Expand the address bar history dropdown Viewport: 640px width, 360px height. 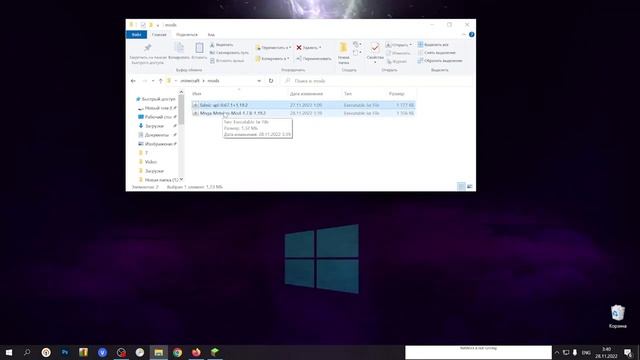(259, 81)
